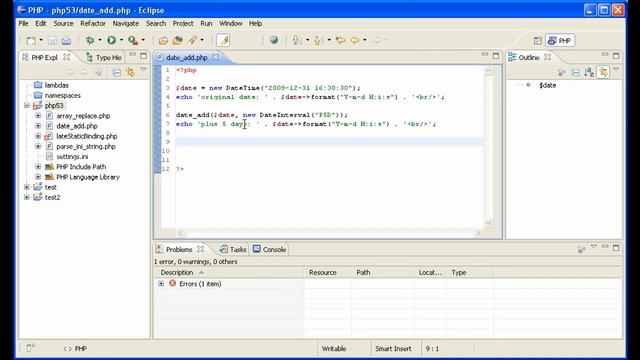Image resolution: width=640 pixels, height=360 pixels.
Task: Toggle the Mark Occurrences highlighter icon
Action: (x=223, y=40)
